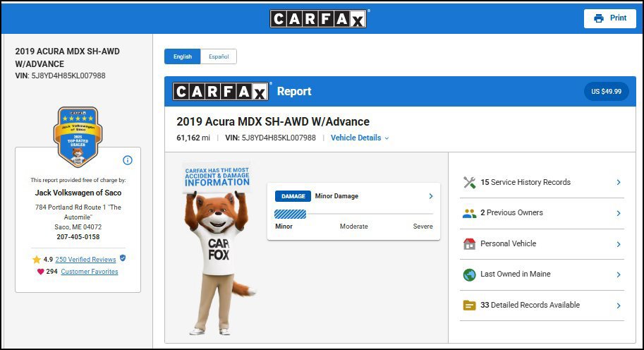Click the Minor Damage label
644x350 pixels.
click(336, 196)
